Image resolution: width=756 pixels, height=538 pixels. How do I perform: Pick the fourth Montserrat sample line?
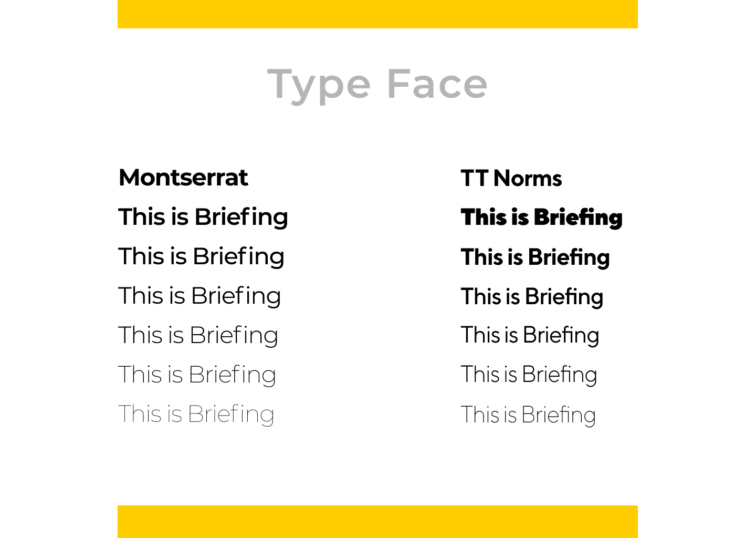198,335
